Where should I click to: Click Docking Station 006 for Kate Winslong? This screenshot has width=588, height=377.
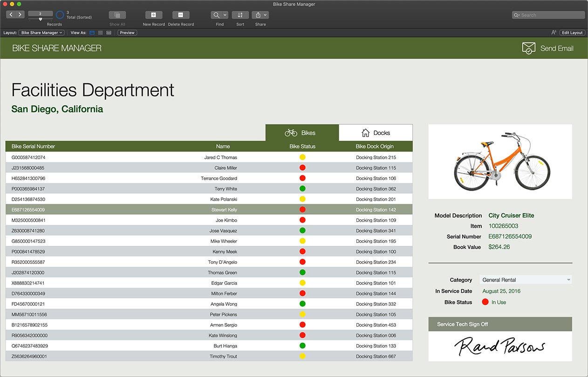coord(376,335)
